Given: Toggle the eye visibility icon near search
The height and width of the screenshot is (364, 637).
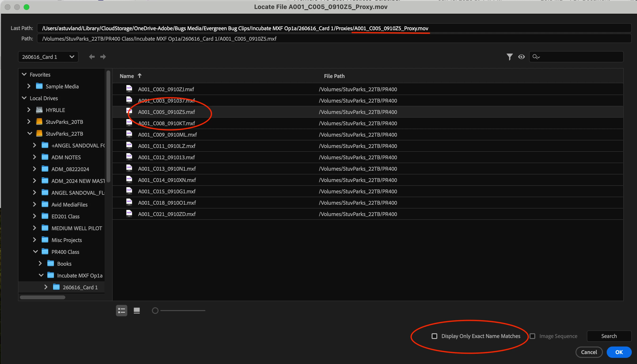Looking at the screenshot, I should click(x=522, y=57).
